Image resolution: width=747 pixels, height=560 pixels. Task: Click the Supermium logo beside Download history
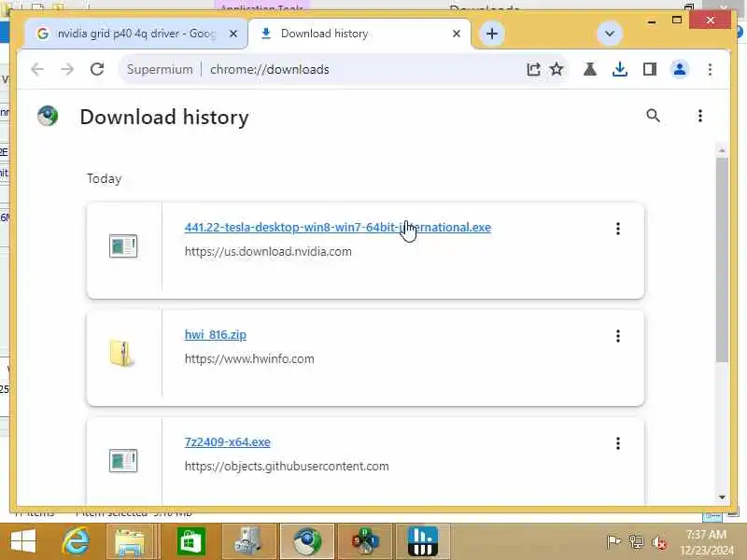pyautogui.click(x=48, y=116)
